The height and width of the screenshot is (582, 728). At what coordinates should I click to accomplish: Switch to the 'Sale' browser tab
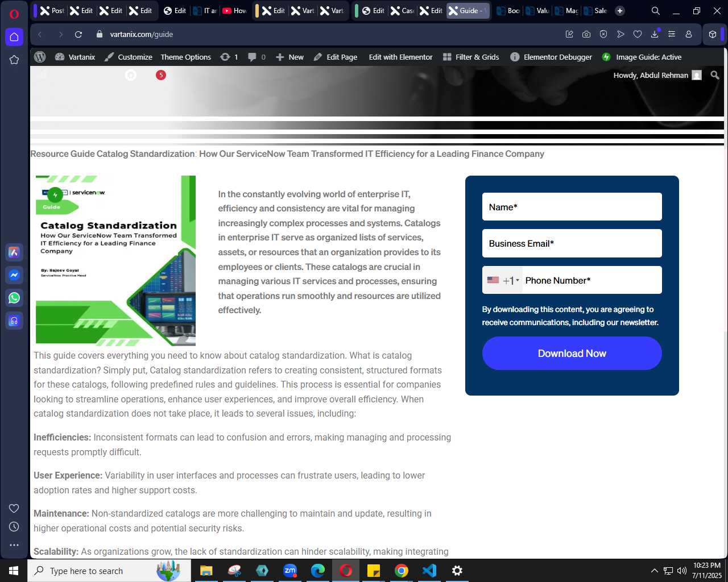click(x=595, y=11)
